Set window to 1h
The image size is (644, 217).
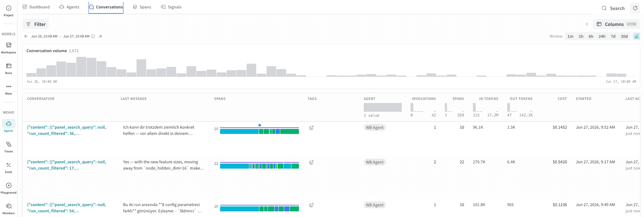tap(581, 36)
